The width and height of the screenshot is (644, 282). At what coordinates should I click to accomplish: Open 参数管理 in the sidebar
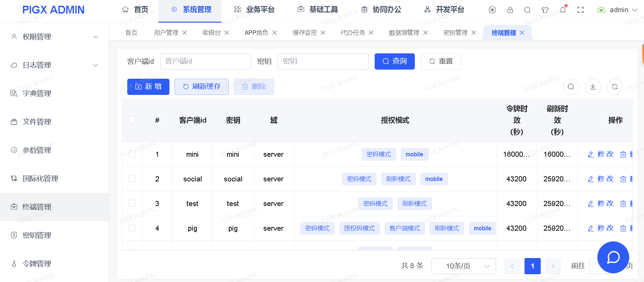[x=54, y=150]
